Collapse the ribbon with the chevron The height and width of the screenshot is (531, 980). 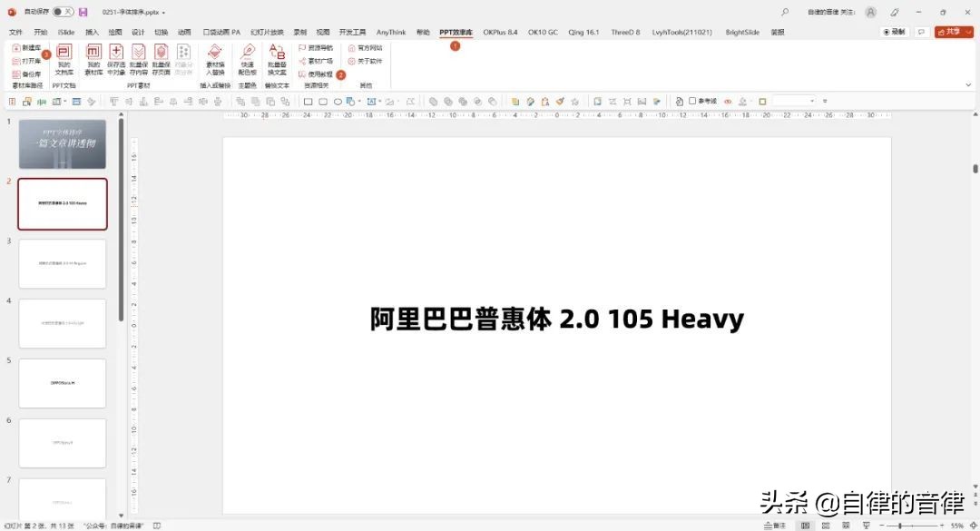point(968,85)
